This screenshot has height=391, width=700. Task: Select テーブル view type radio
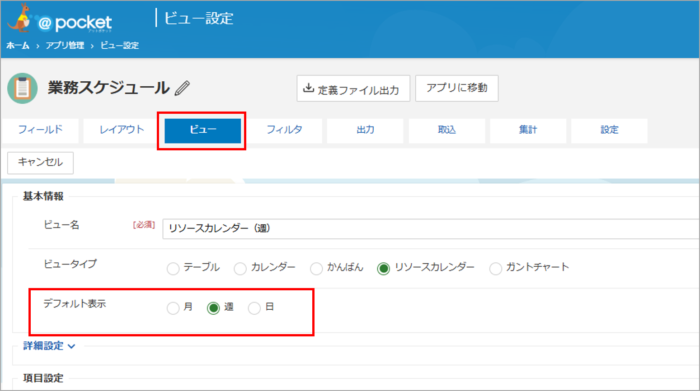[173, 269]
